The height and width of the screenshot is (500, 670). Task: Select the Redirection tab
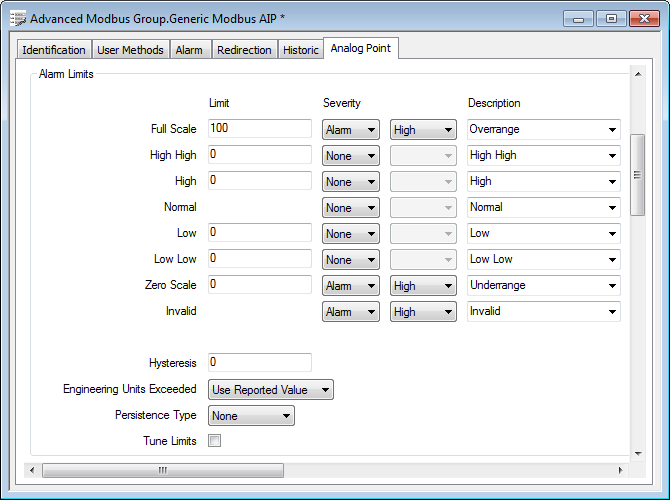pyautogui.click(x=244, y=50)
